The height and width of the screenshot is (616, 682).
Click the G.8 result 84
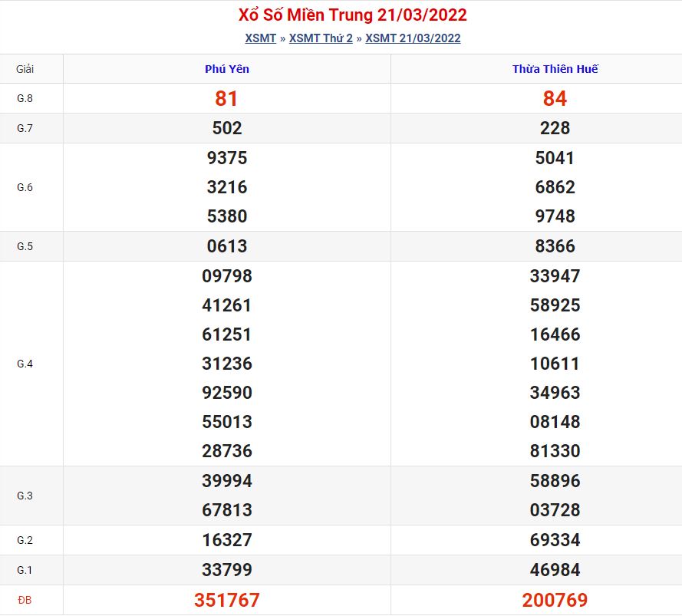[555, 98]
